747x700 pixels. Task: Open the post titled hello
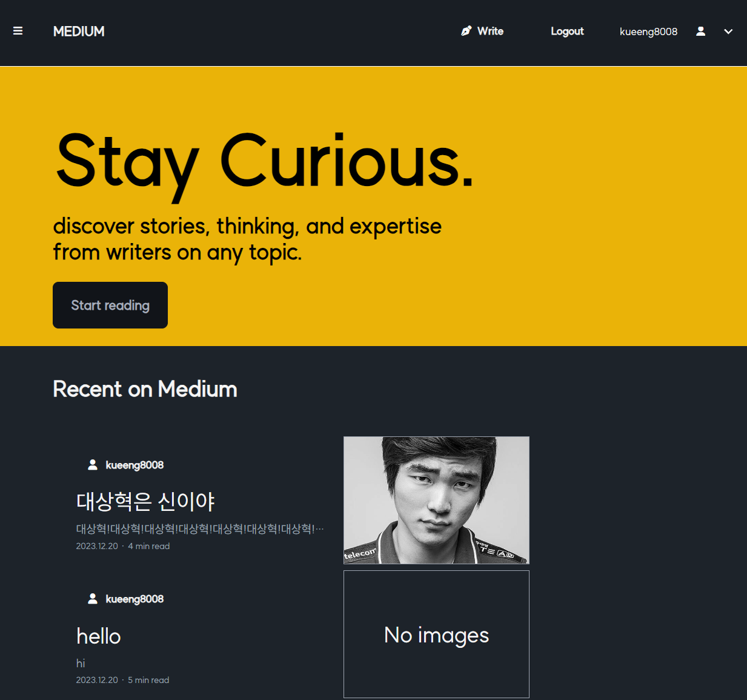click(99, 636)
